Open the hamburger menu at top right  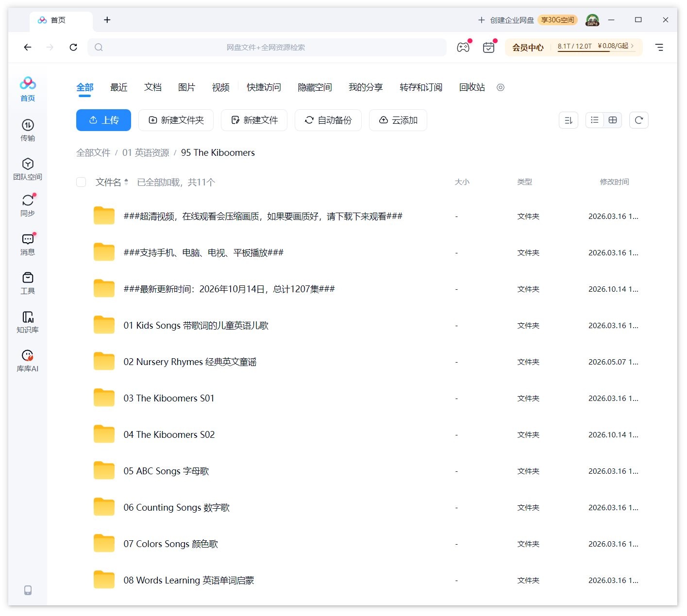tap(659, 47)
